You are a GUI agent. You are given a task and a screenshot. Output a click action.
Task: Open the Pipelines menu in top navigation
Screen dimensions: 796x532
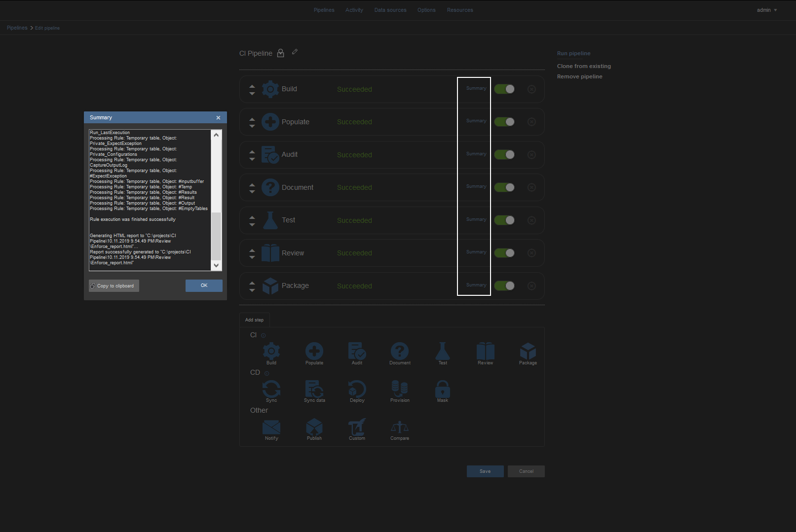click(324, 10)
